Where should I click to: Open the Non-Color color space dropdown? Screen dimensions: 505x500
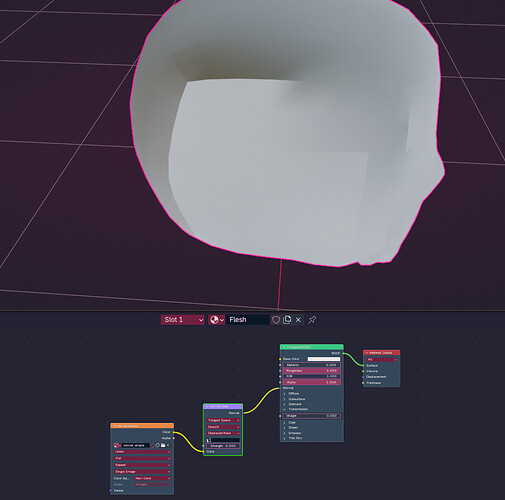point(152,478)
